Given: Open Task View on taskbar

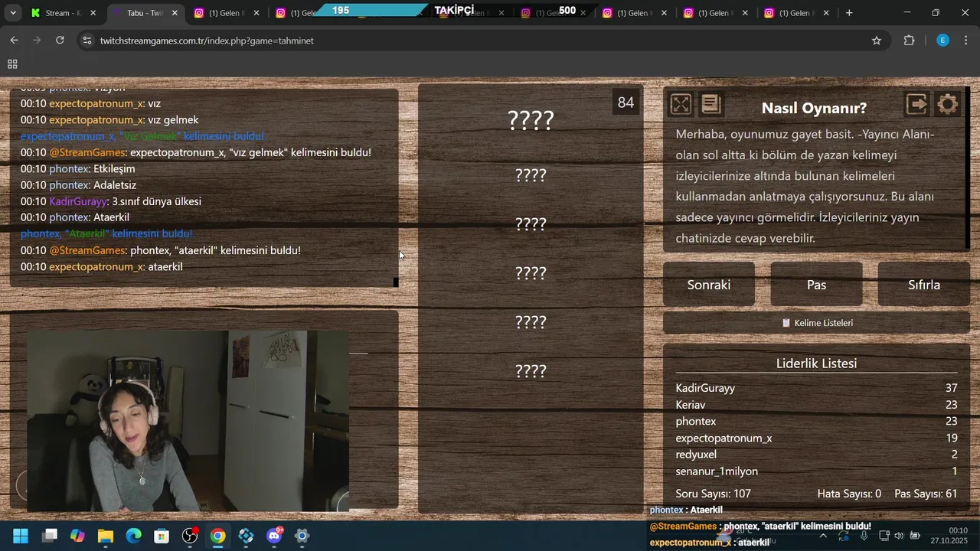Looking at the screenshot, I should coord(50,536).
